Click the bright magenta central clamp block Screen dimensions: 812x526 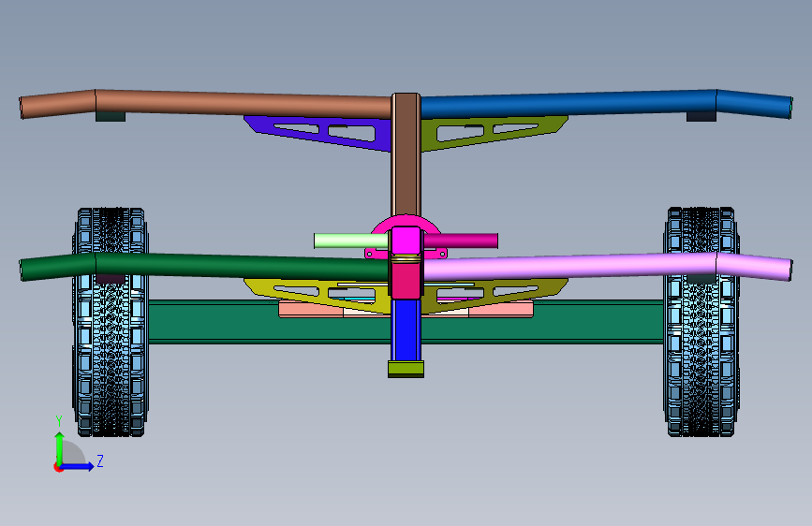[406, 241]
